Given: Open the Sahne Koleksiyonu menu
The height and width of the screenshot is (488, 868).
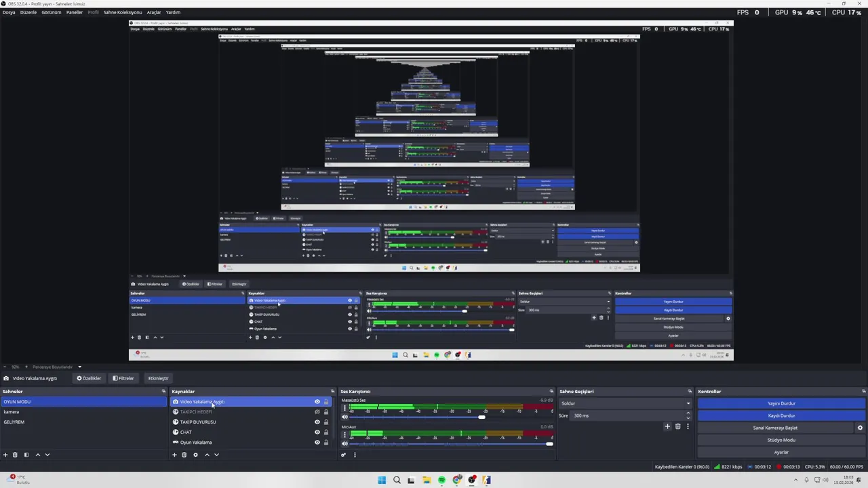Looking at the screenshot, I should (x=123, y=12).
